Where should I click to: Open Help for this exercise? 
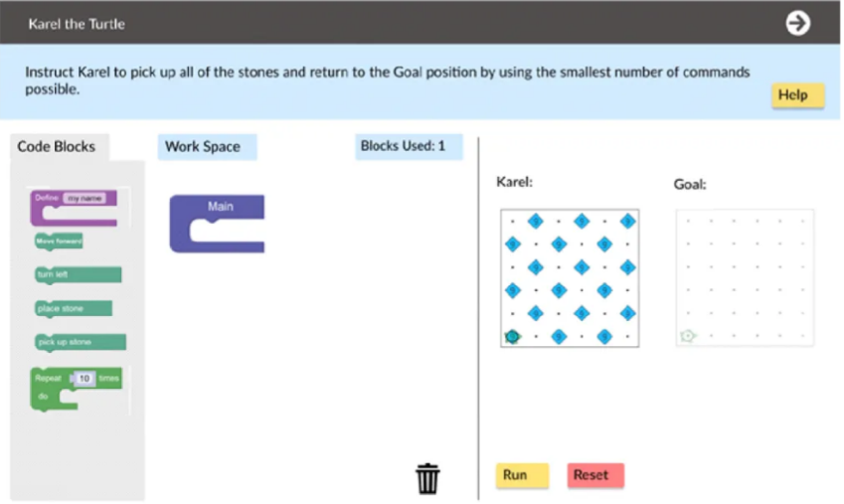(x=797, y=95)
